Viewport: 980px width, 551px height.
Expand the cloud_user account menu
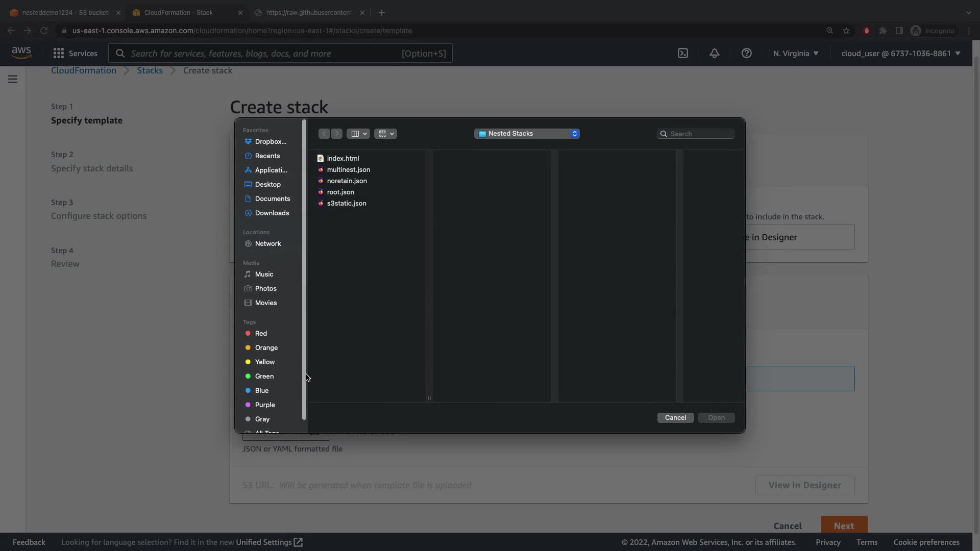coord(900,54)
